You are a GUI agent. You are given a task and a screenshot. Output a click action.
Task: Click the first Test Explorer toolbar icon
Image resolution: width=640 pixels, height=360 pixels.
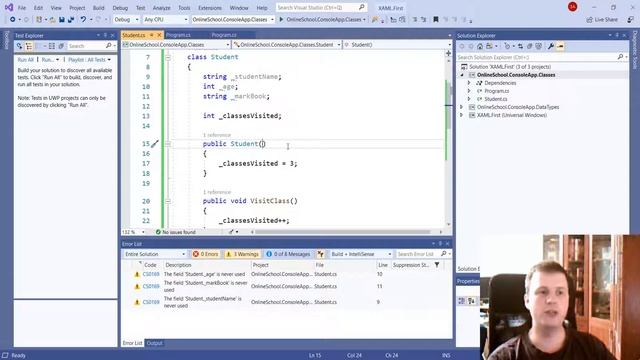click(x=19, y=46)
